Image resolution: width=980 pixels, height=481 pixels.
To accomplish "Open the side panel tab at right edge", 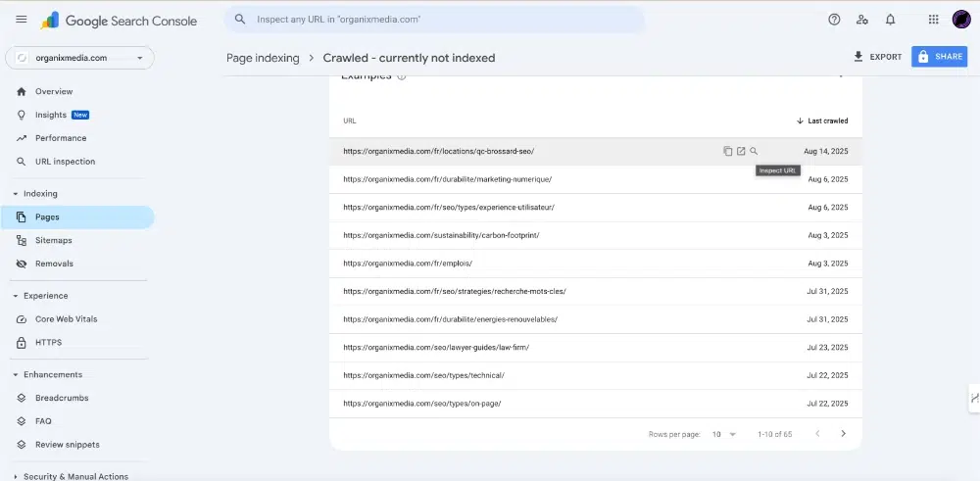I will coord(974,398).
